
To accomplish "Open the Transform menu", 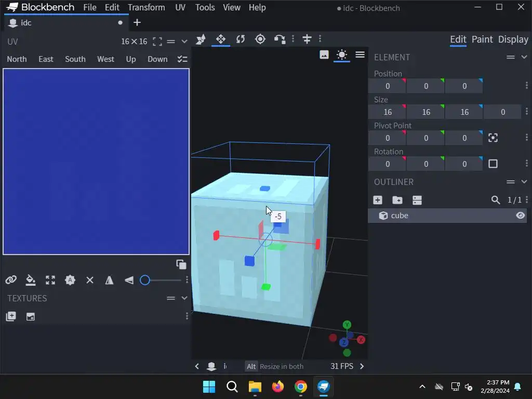I will (146, 7).
